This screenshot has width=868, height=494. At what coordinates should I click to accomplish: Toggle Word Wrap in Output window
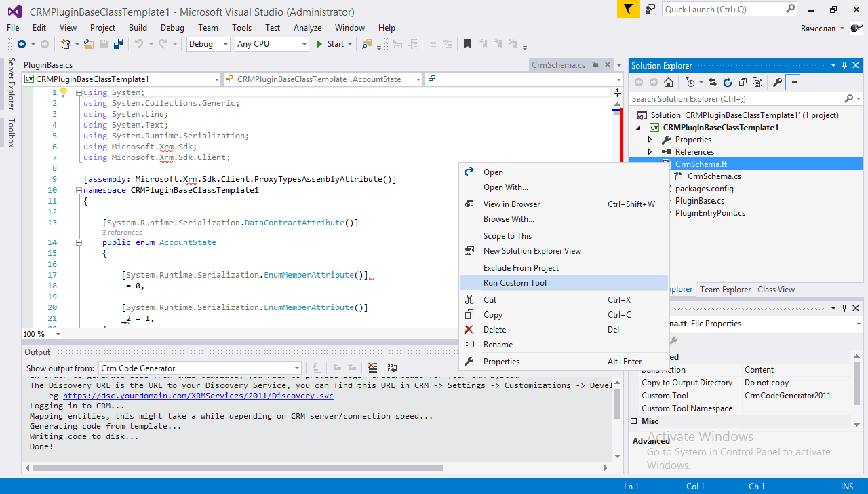393,368
